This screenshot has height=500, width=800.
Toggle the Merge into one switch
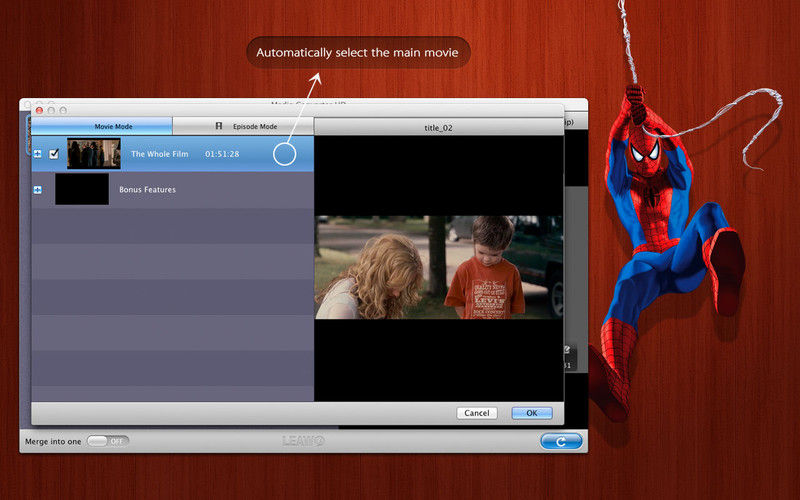[108, 441]
